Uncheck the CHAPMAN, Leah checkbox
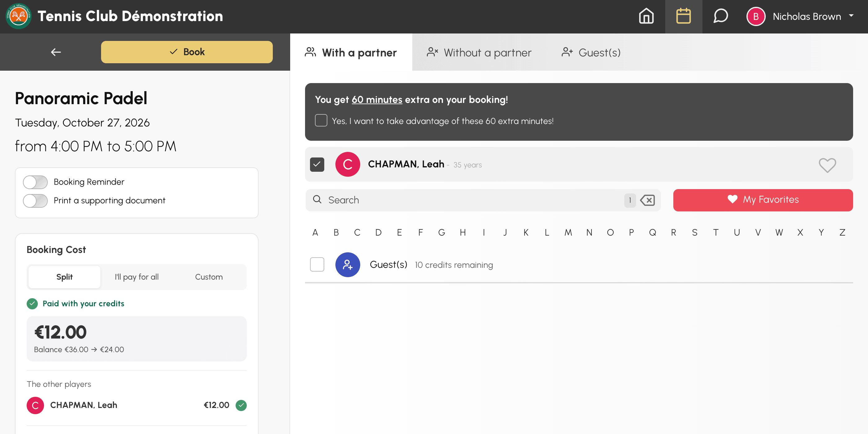The width and height of the screenshot is (868, 434). (x=317, y=164)
